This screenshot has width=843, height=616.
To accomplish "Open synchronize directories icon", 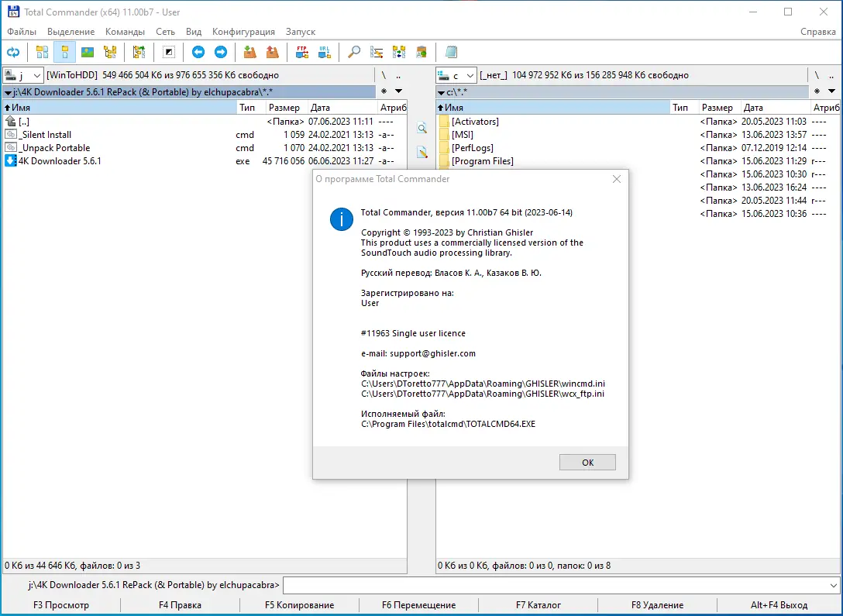I will 399,52.
